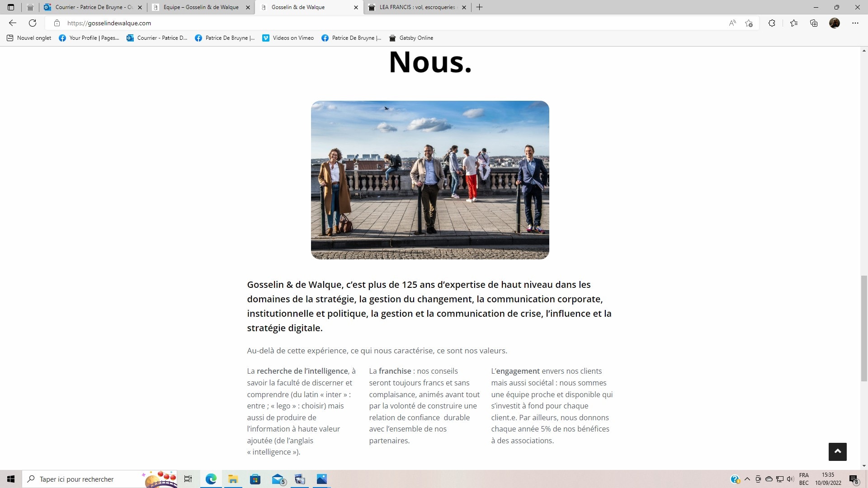868x488 pixels.
Task: Open Read aloud icon in address bar
Action: coord(732,23)
